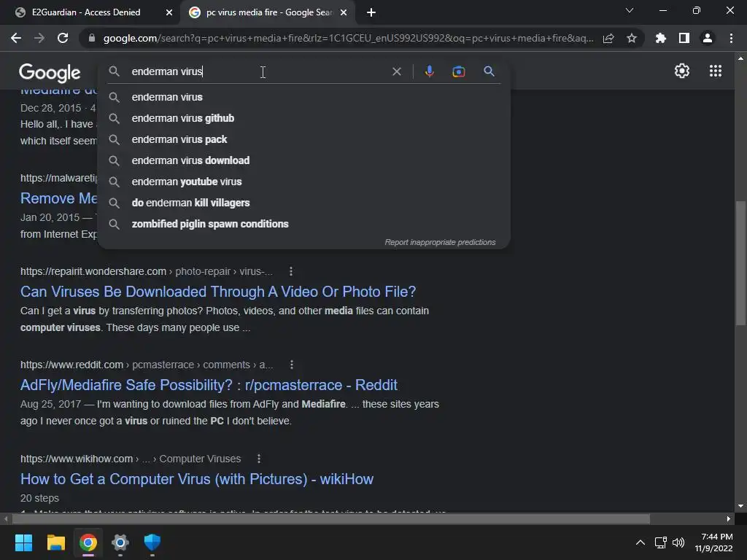The image size is (747, 560).
Task: Open the Chrome profile avatar
Action: [x=708, y=38]
